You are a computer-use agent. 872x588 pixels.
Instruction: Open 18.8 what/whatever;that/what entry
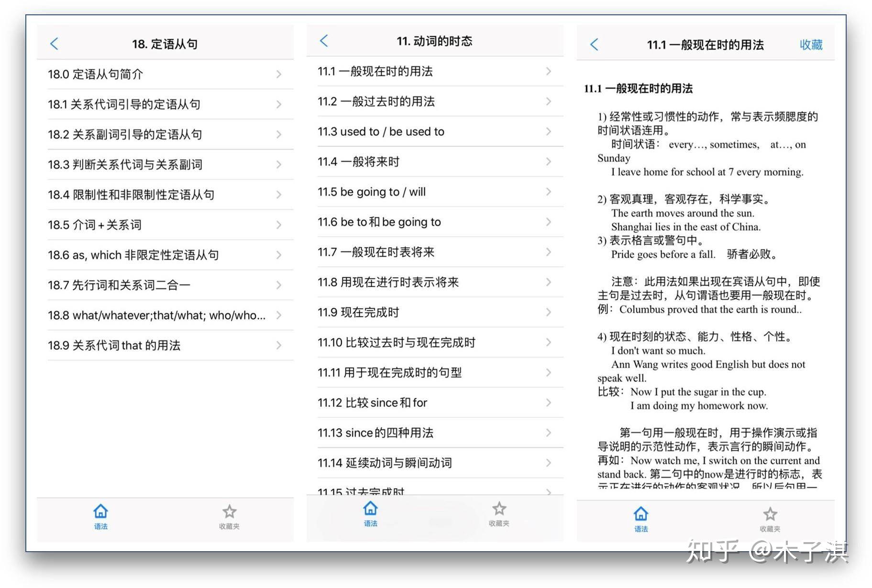coord(166,315)
